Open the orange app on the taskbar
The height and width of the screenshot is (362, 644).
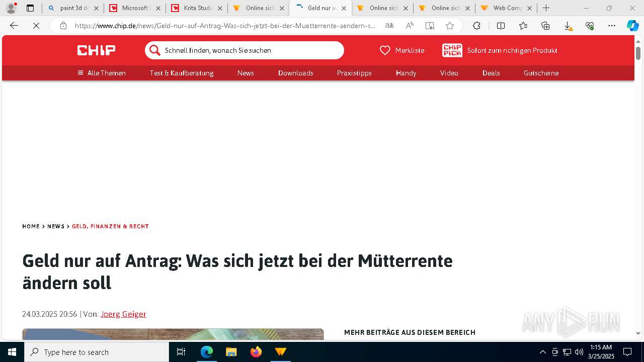(280, 352)
